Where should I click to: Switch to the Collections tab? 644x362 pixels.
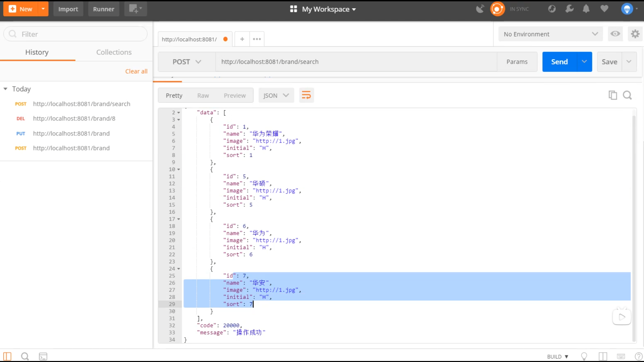[114, 52]
